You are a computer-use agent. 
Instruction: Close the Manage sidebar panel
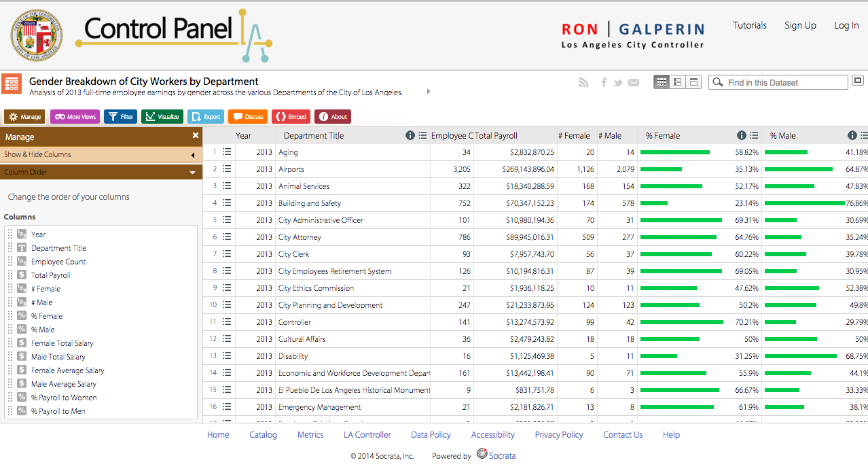point(196,136)
